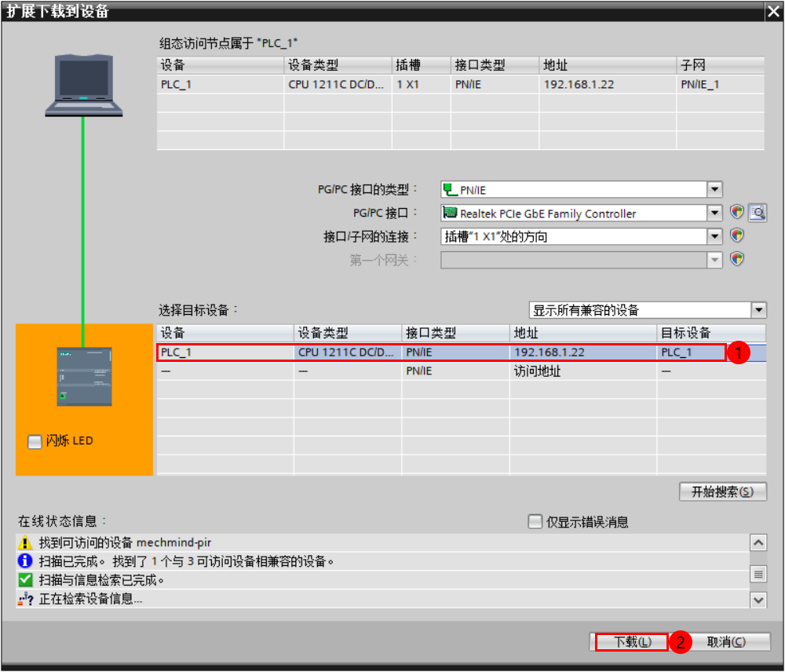This screenshot has width=785, height=672.
Task: Open the PG/PC接口的类型 dropdown
Action: click(714, 188)
